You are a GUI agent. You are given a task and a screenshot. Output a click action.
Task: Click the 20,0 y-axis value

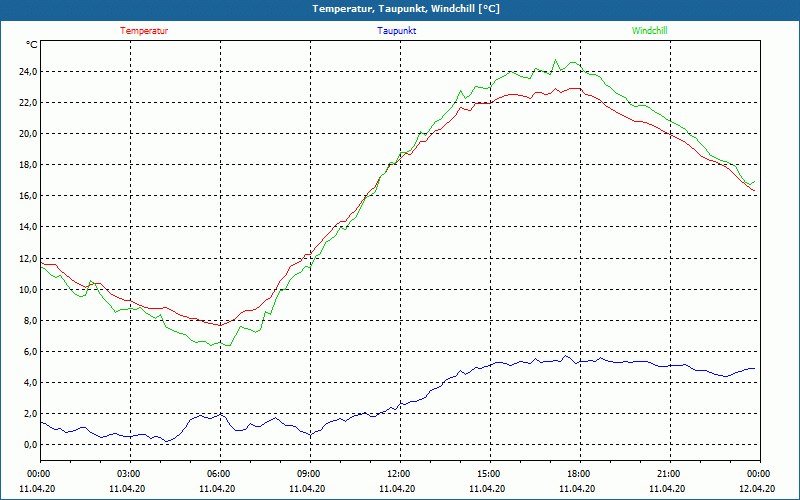pyautogui.click(x=27, y=134)
